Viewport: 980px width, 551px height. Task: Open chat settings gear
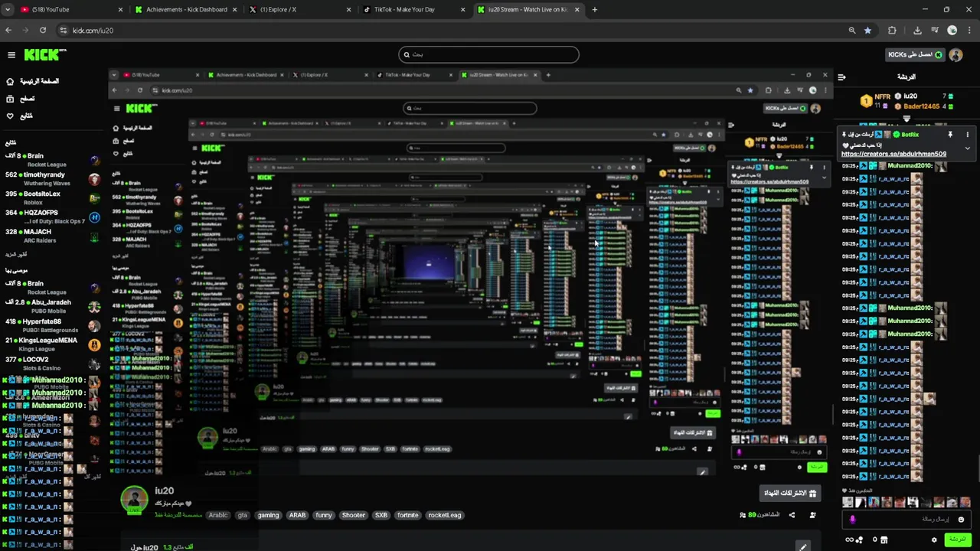point(934,540)
